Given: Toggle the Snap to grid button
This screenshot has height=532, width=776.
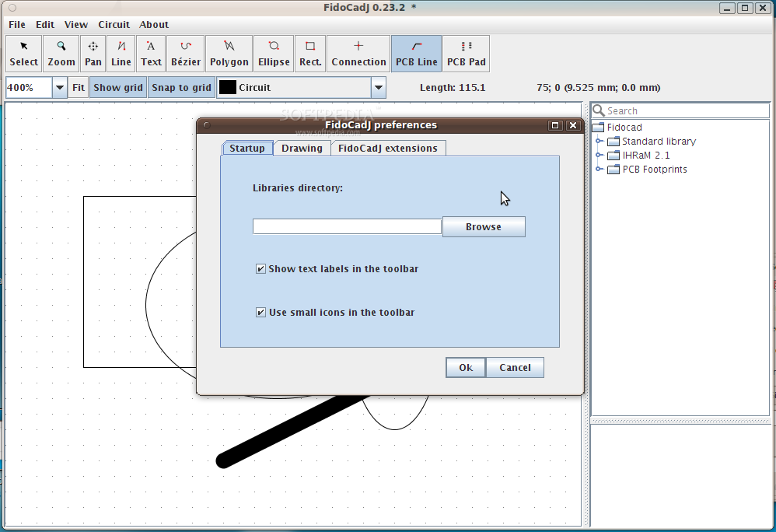Looking at the screenshot, I should pyautogui.click(x=182, y=88).
